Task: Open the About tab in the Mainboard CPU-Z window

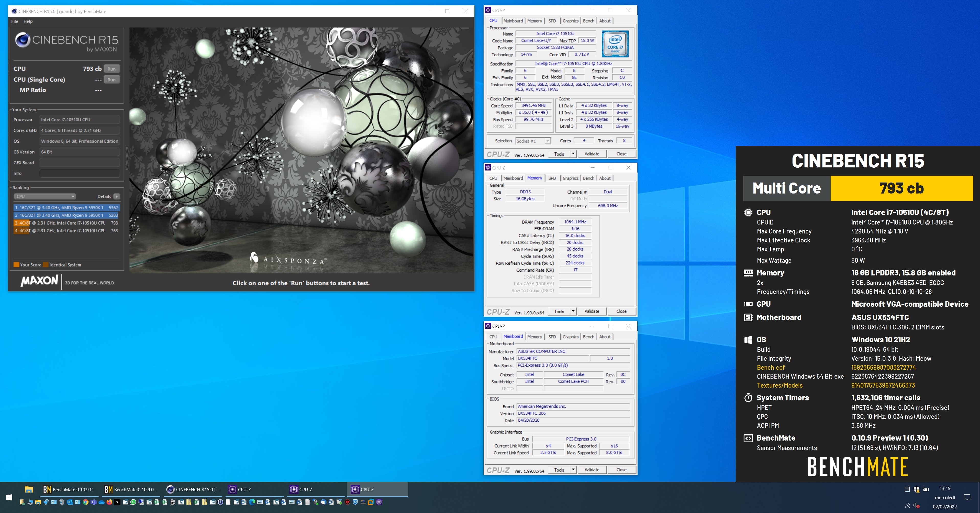Action: [605, 337]
